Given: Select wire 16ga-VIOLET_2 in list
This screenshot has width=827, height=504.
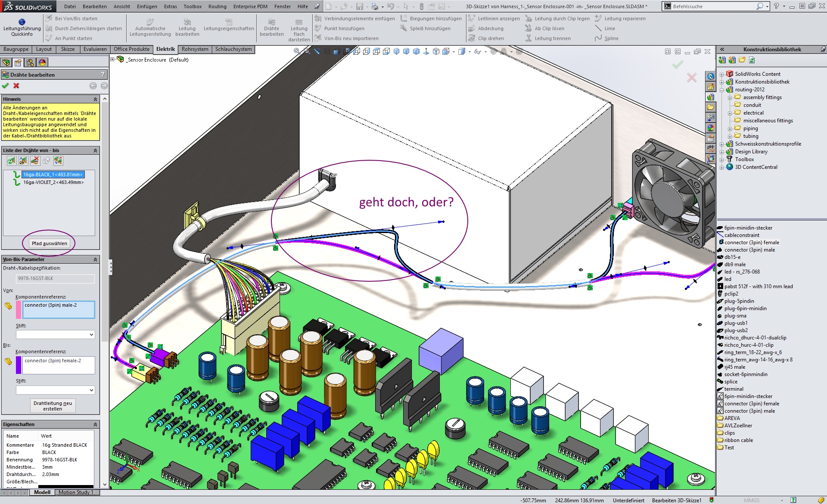Looking at the screenshot, I should (53, 182).
